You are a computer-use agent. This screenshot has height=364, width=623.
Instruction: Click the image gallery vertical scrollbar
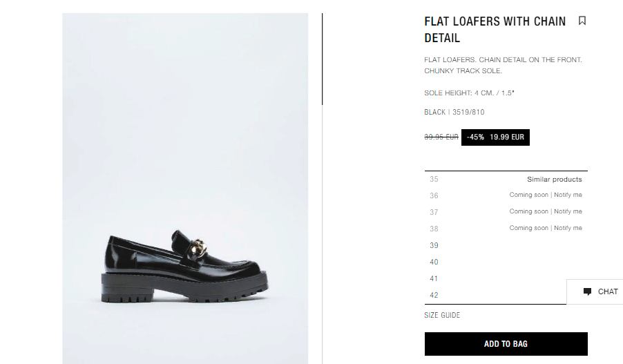[x=323, y=59]
